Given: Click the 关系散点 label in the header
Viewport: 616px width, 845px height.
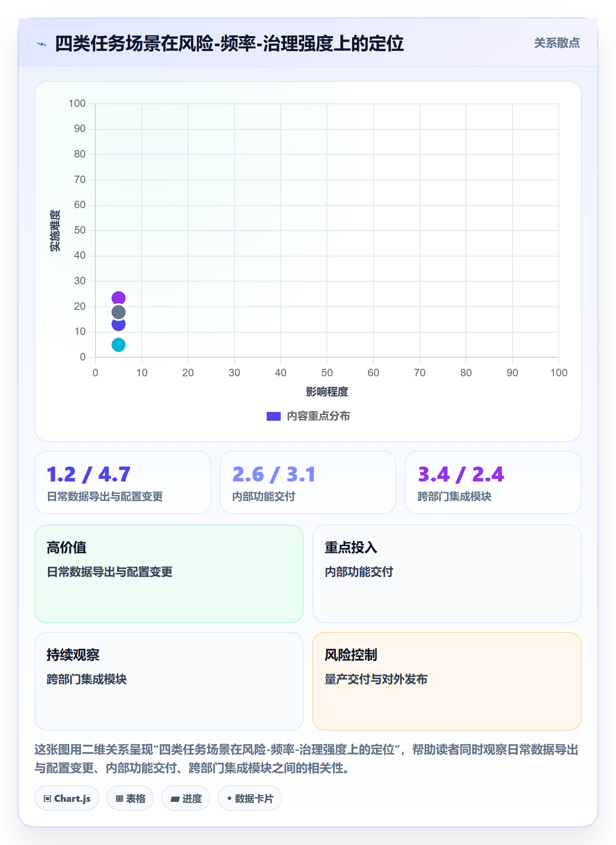Looking at the screenshot, I should (x=557, y=43).
